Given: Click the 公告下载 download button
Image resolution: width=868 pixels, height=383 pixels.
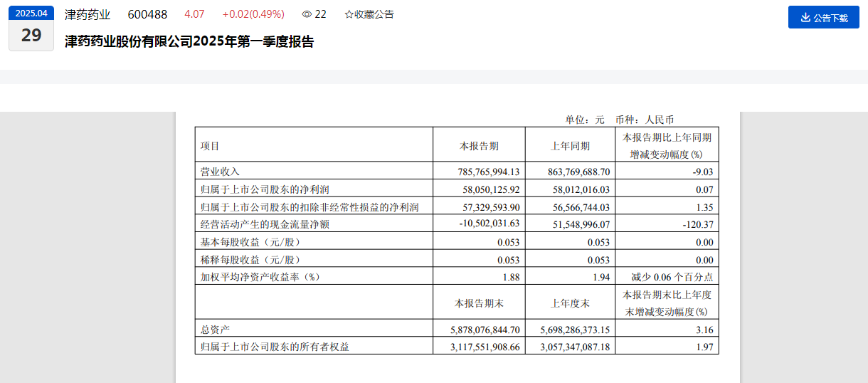Looking at the screenshot, I should click(x=824, y=17).
